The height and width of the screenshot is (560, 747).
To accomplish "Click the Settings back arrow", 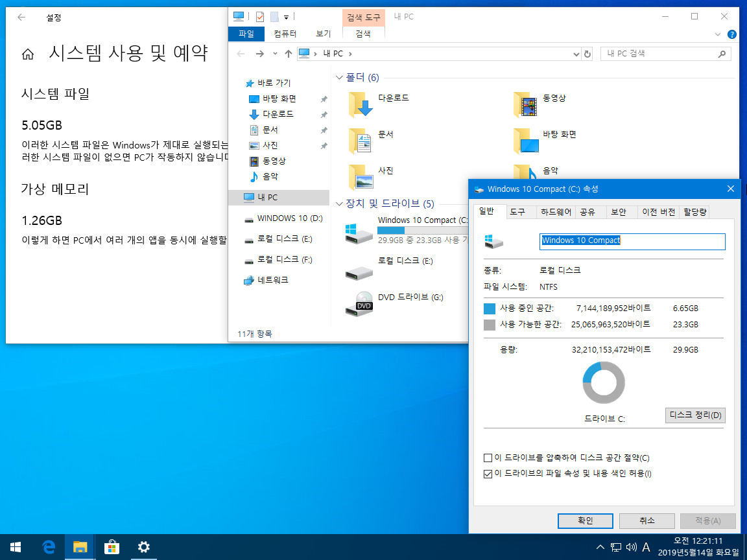I will coord(21,17).
